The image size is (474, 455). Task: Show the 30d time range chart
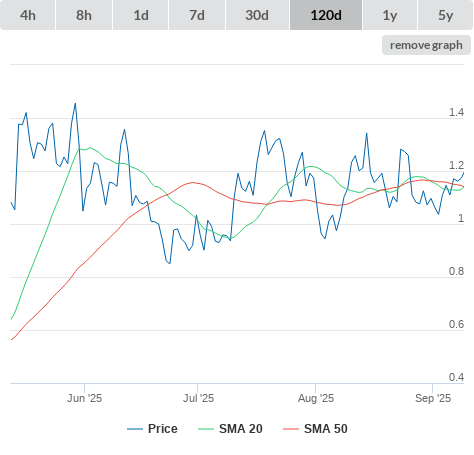(x=257, y=15)
